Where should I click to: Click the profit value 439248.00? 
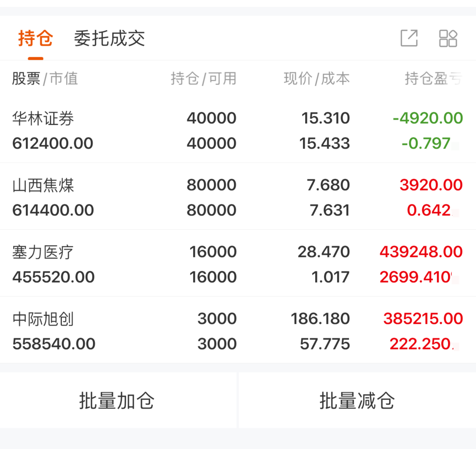click(x=421, y=252)
